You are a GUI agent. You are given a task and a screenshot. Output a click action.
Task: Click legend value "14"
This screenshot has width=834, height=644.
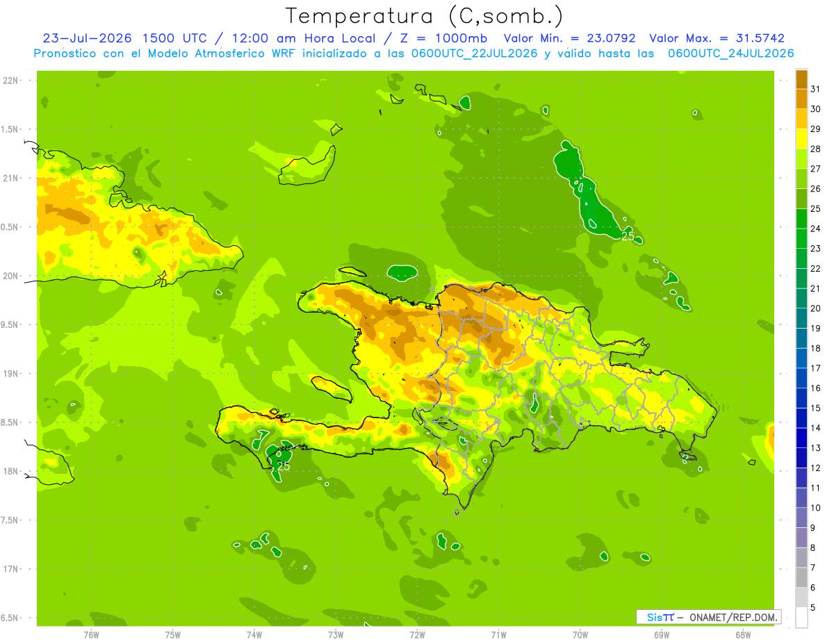tap(816, 428)
